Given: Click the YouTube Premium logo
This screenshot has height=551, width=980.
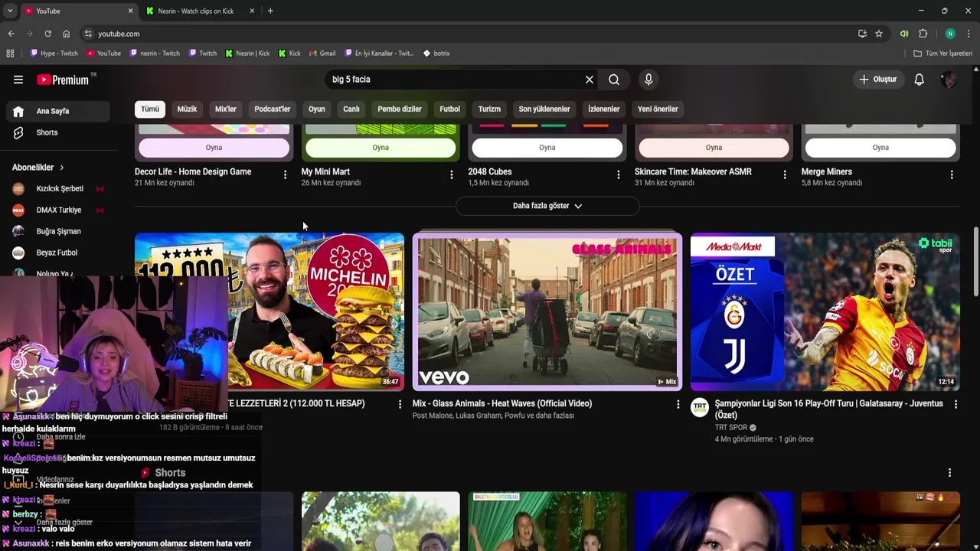Looking at the screenshot, I should 65,80.
